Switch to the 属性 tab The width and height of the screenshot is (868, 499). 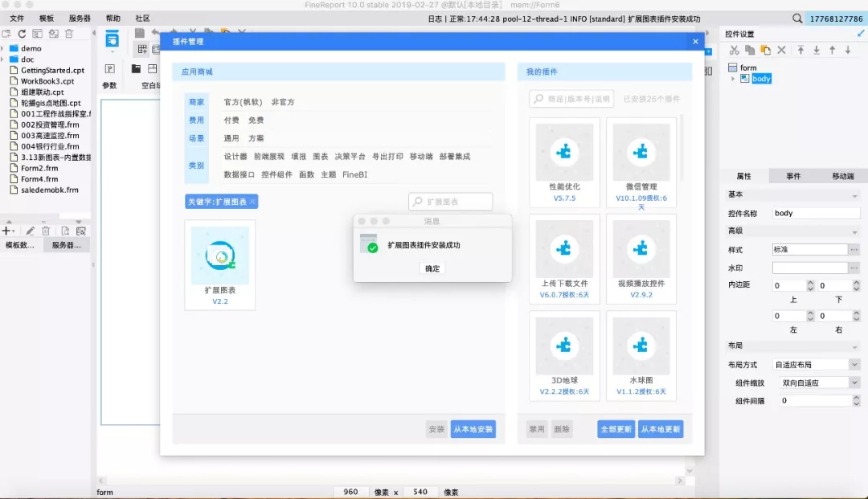pos(744,176)
